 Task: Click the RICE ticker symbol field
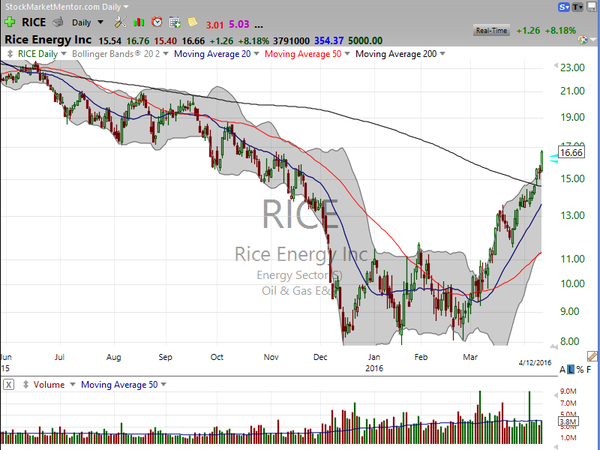tap(34, 23)
